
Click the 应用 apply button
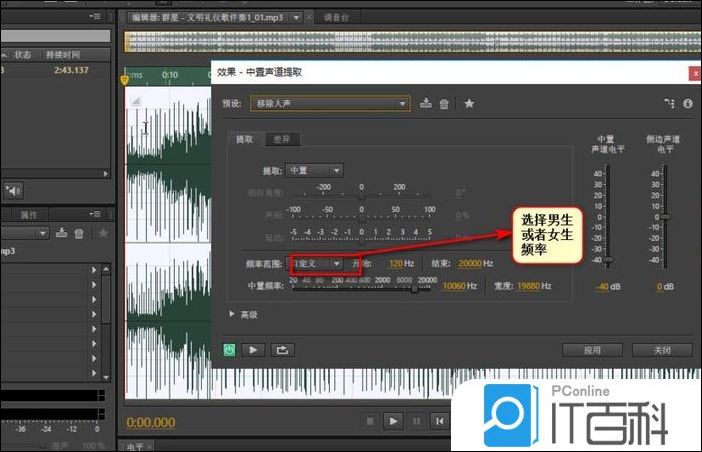click(594, 350)
